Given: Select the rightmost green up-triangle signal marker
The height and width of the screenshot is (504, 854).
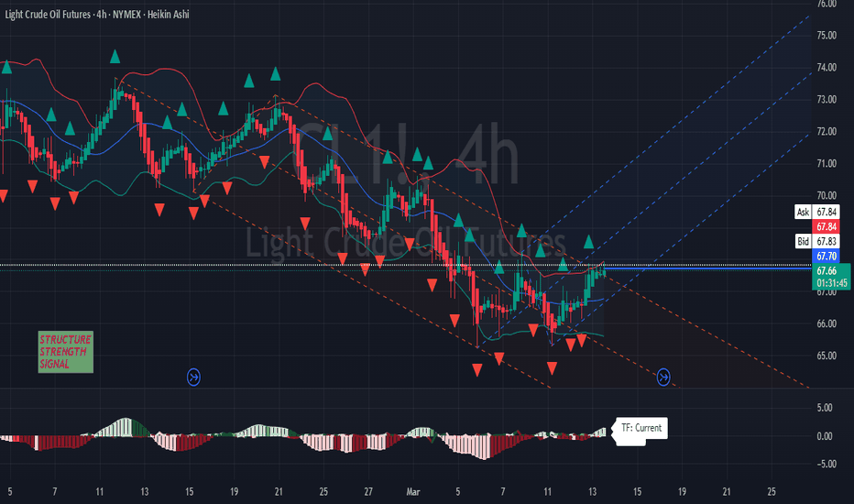Looking at the screenshot, I should [x=589, y=241].
